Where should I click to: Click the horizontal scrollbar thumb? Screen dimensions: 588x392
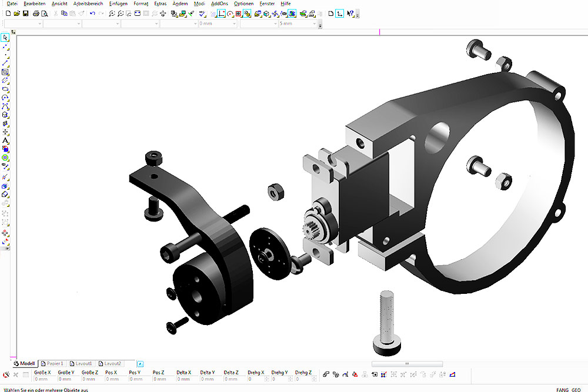coord(406,364)
